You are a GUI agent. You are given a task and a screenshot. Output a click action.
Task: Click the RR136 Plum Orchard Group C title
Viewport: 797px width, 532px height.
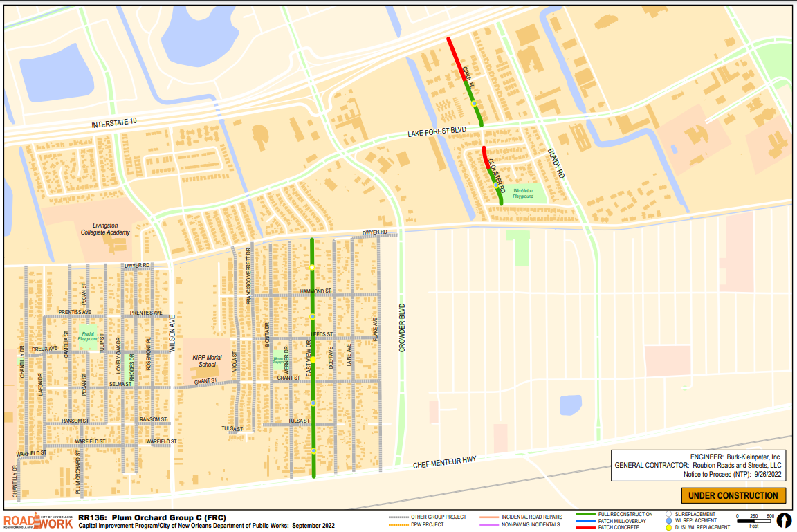tap(152, 517)
